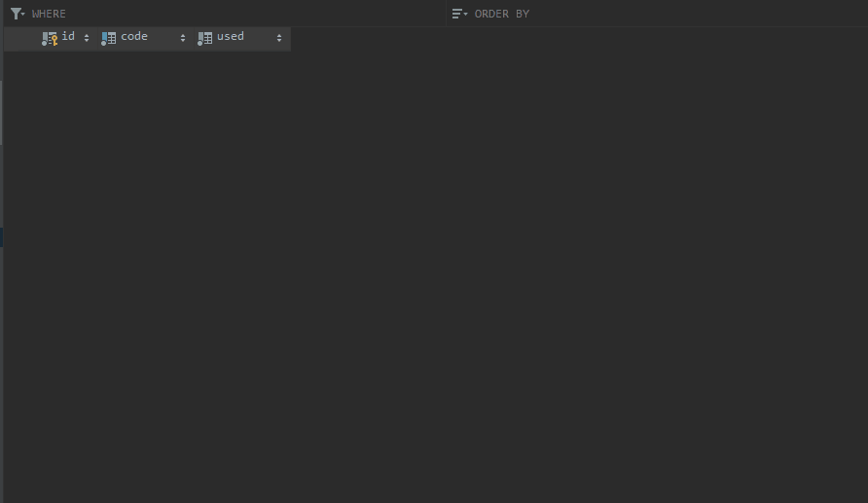
Task: Click the used column table icon
Action: click(x=204, y=38)
